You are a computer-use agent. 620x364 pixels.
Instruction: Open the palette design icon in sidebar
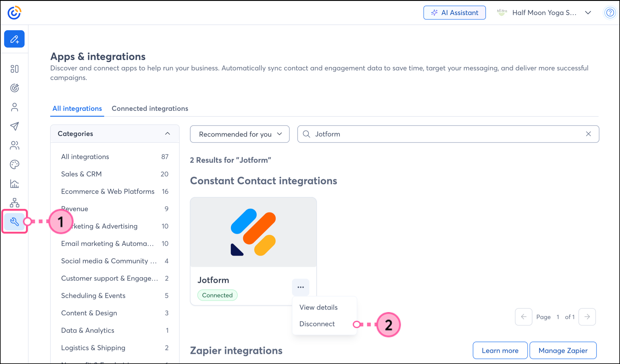coord(15,164)
